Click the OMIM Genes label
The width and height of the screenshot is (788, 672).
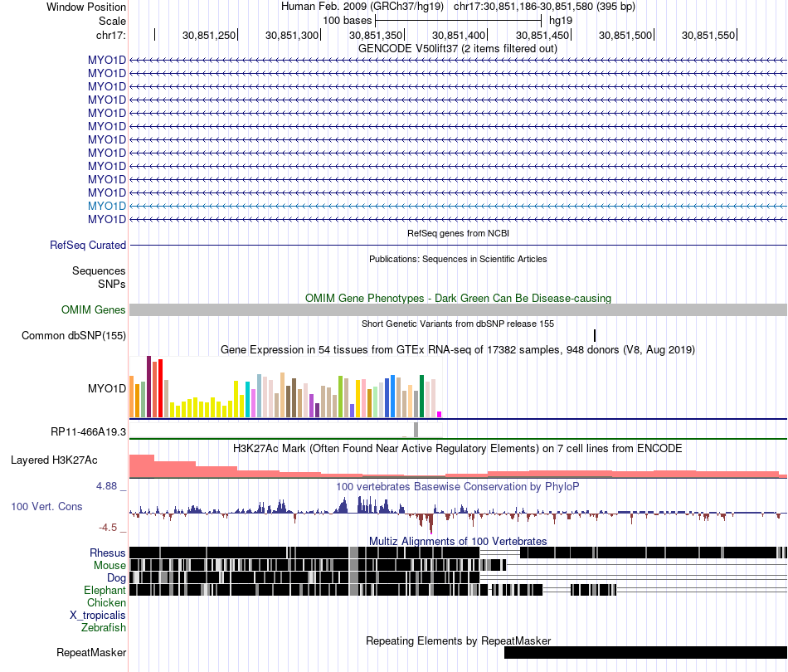coord(93,309)
